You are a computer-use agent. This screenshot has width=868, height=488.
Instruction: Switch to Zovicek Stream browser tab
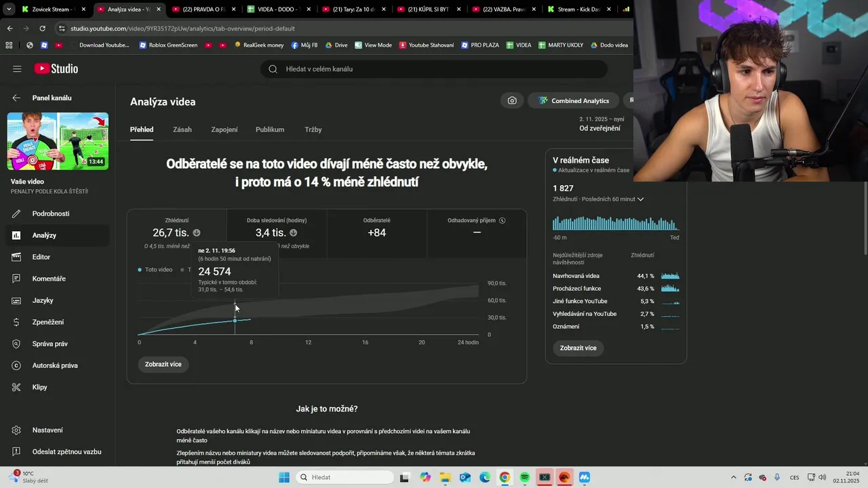52,9
